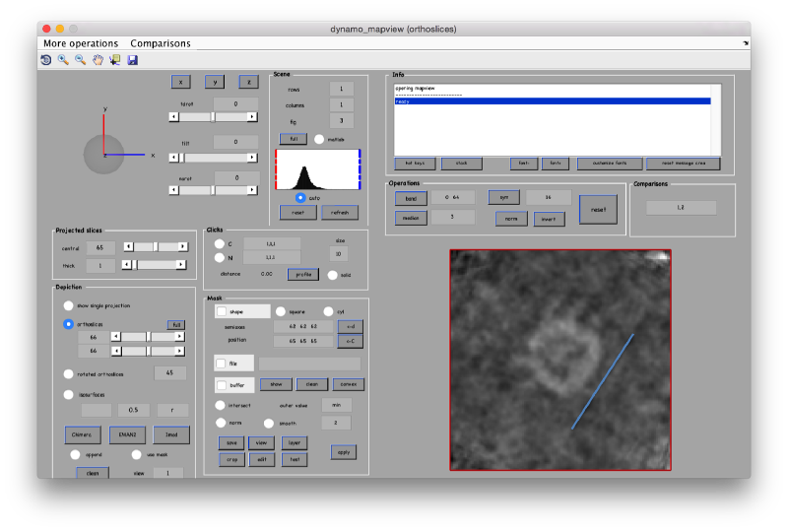Click the rotate 3D toolbar icon

[45, 60]
